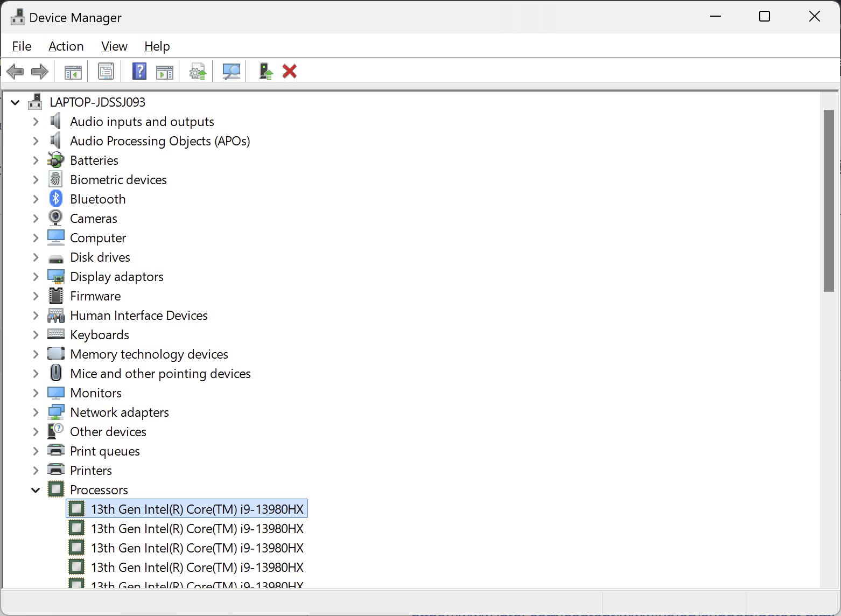Expand the Network adapters category
Viewport: 841px width, 616px height.
36,412
